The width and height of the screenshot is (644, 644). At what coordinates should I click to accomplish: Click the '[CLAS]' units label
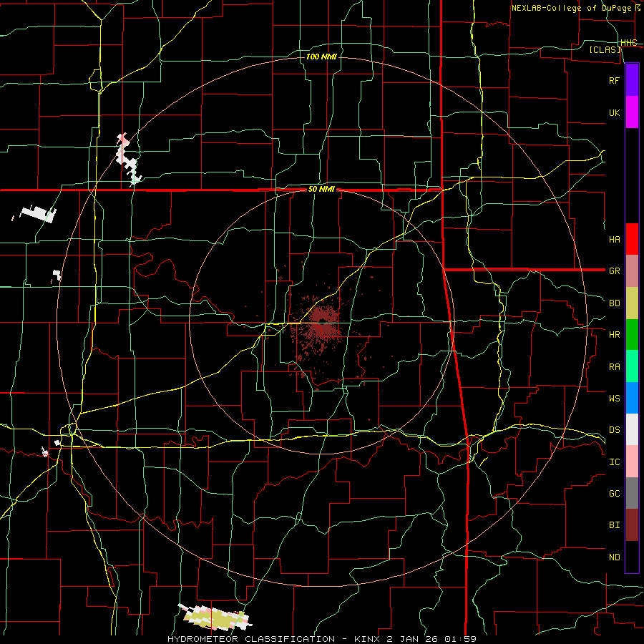(605, 49)
